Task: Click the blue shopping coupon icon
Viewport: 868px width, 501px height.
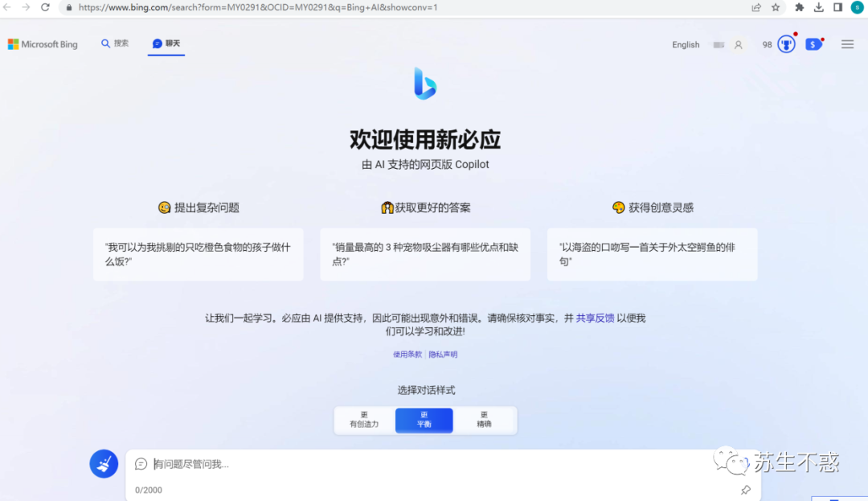Action: point(813,44)
